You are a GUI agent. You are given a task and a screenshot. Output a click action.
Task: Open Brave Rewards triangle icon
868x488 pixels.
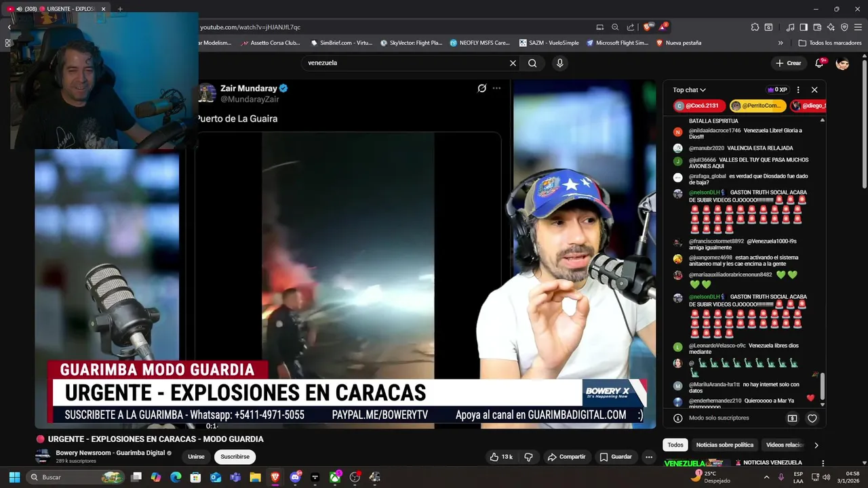coord(663,27)
